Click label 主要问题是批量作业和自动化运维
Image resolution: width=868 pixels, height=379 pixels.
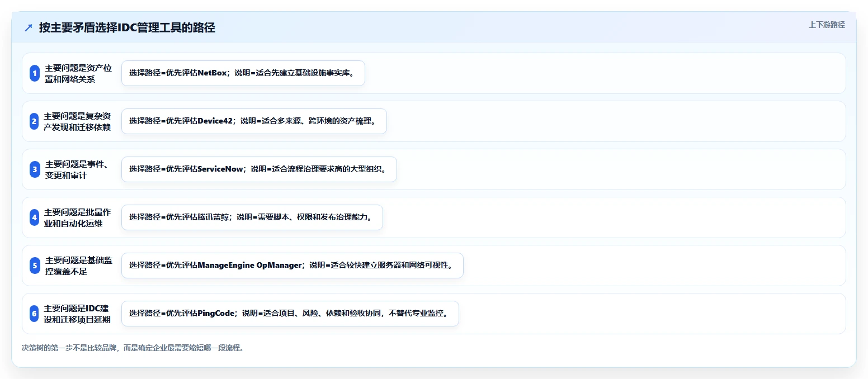point(77,217)
